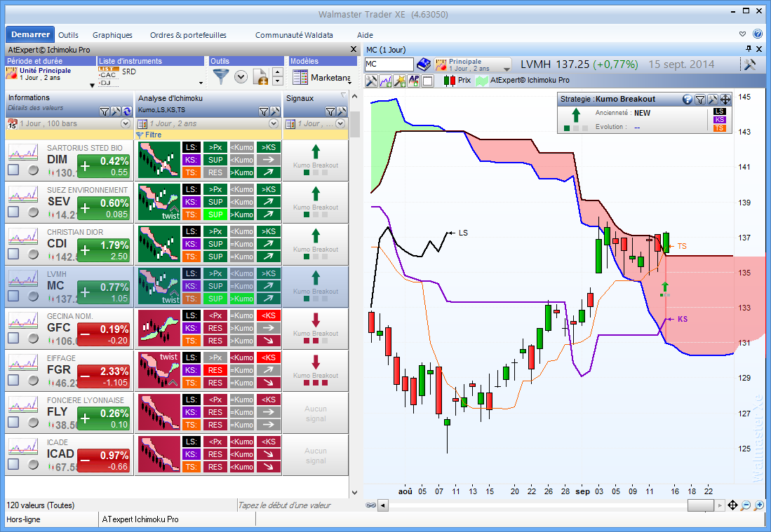Image resolution: width=771 pixels, height=532 pixels.
Task: Open the funnel filter tool in Outils
Action: tap(221, 77)
